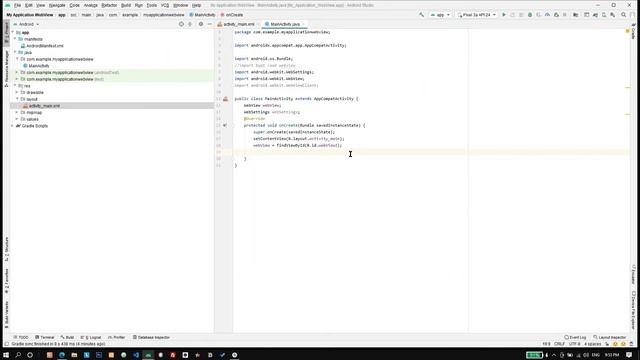Screen dimensions: 640x360
Task: Open Project panel settings gear
Action: [200, 24]
